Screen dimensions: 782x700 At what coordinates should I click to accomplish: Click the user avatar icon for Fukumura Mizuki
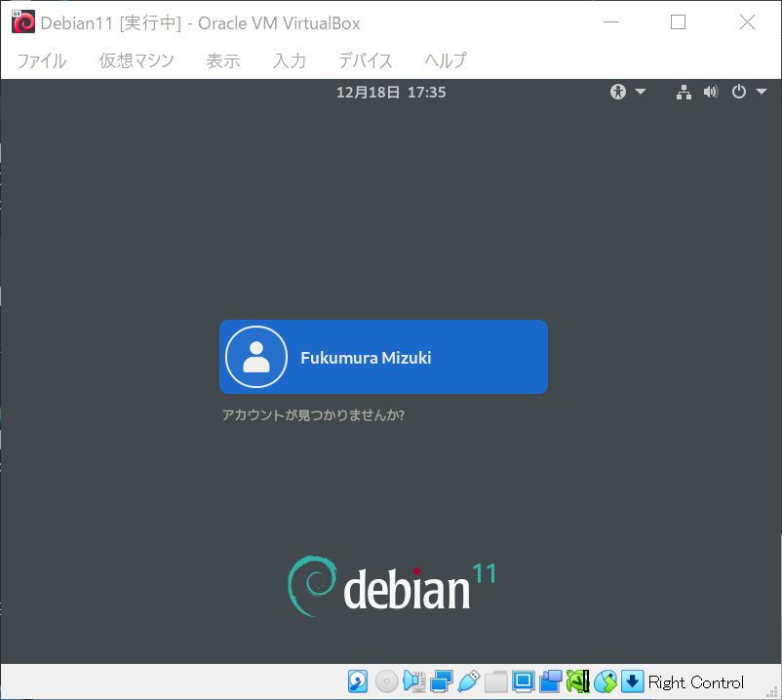tap(256, 357)
